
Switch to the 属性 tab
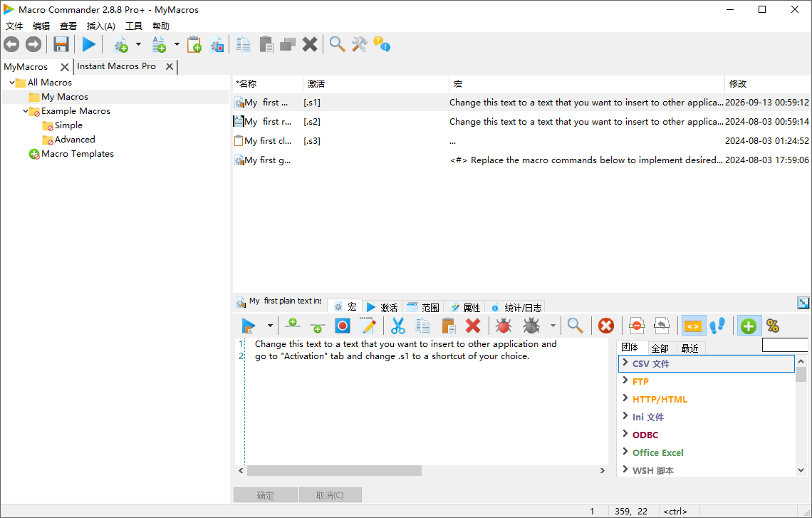point(465,307)
